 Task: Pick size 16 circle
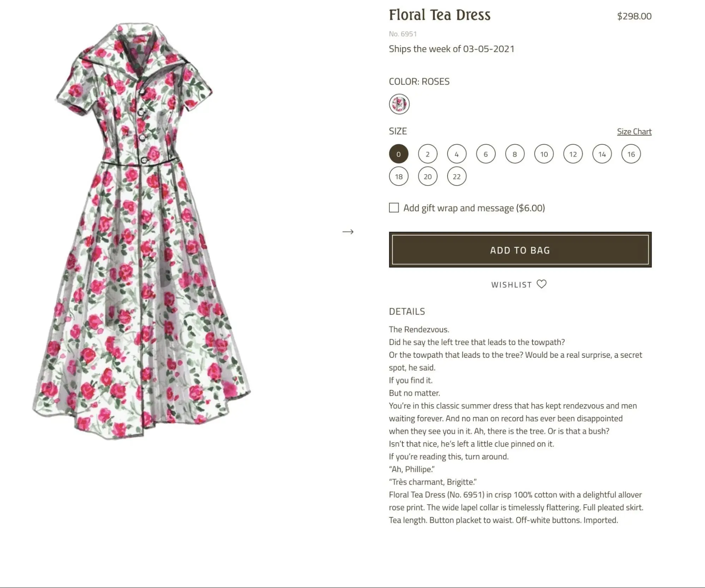pyautogui.click(x=631, y=154)
